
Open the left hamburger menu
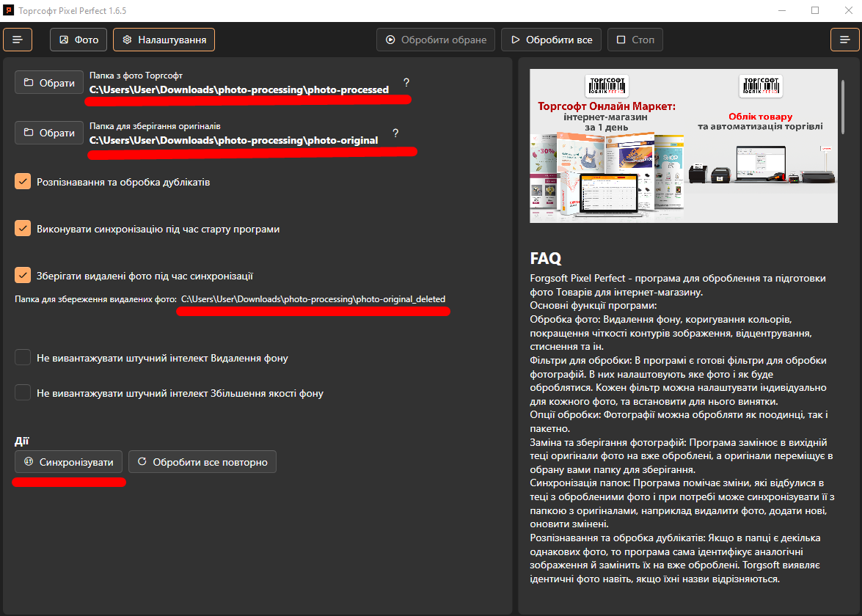pos(17,40)
